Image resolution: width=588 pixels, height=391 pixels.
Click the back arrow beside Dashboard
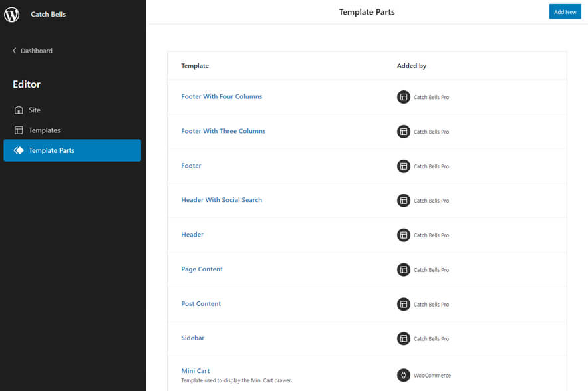click(x=15, y=50)
